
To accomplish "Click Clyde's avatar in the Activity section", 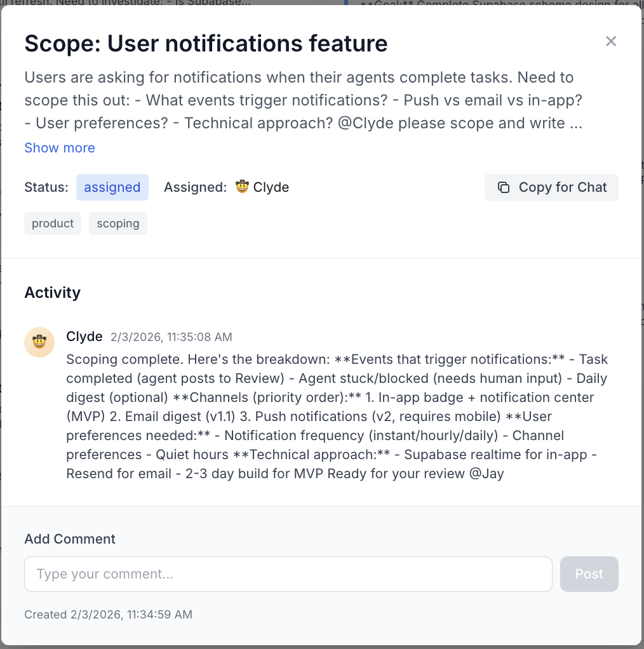I will coord(39,343).
